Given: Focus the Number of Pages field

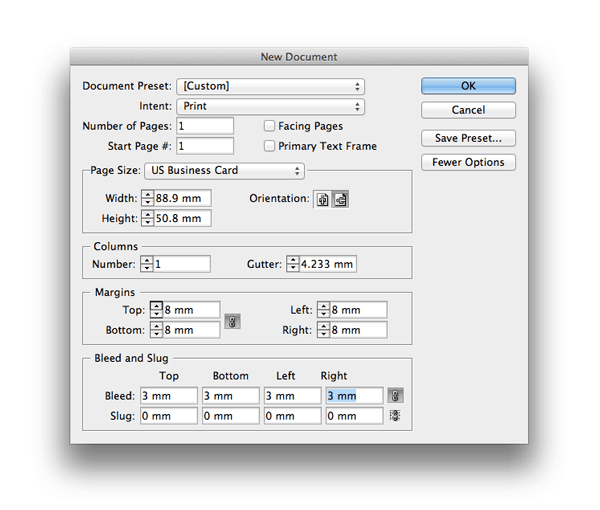Looking at the screenshot, I should (205, 126).
